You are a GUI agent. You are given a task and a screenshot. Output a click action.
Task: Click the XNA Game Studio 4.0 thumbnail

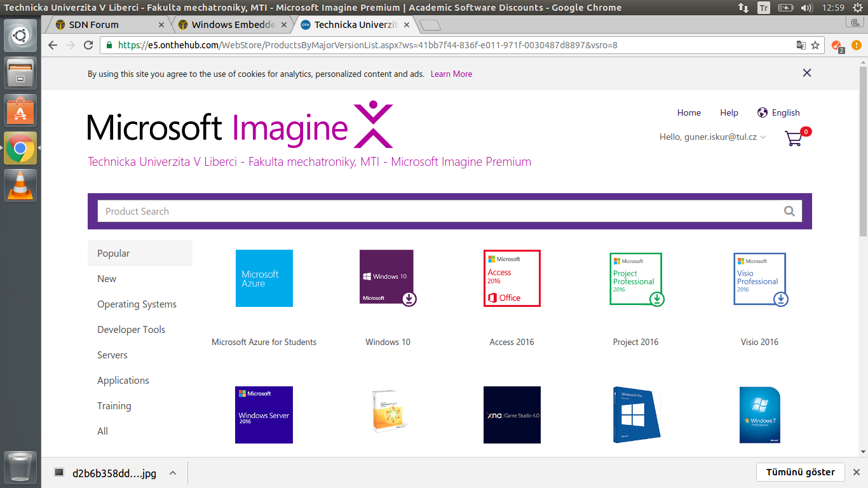click(x=512, y=415)
